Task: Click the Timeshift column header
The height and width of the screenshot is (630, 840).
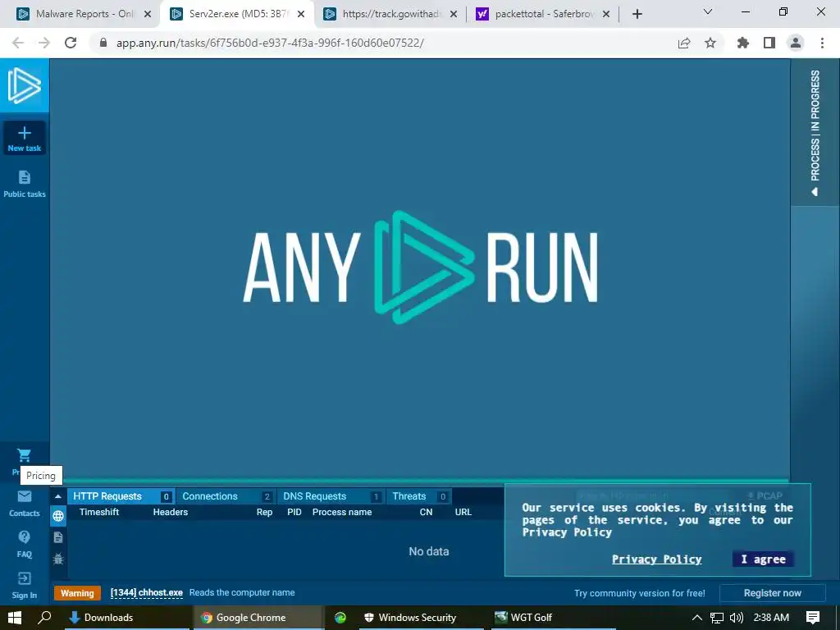Action: tap(99, 512)
